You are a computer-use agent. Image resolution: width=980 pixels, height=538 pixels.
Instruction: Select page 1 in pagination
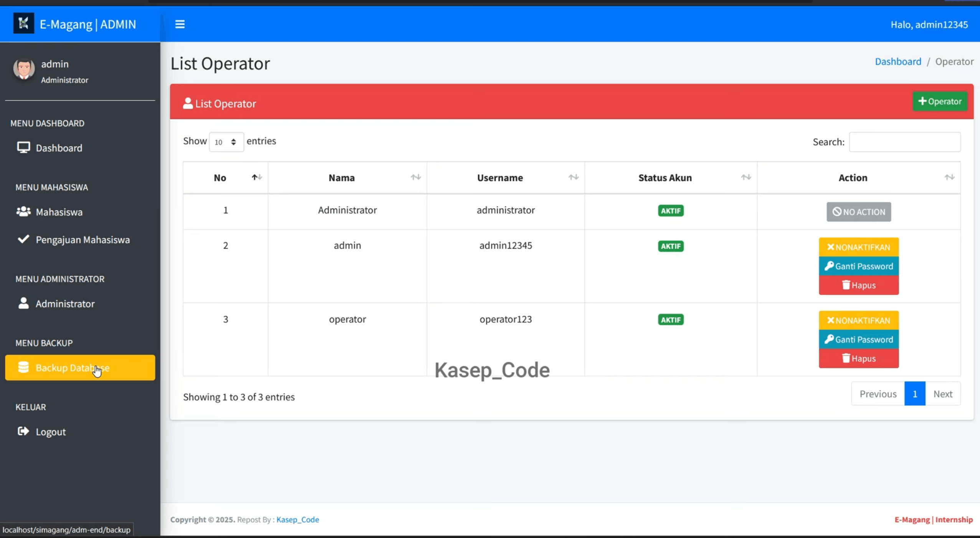point(915,394)
